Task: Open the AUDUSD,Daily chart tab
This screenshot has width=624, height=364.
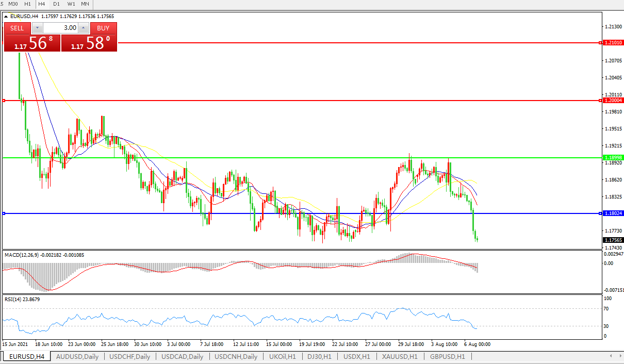Action: coord(77,356)
